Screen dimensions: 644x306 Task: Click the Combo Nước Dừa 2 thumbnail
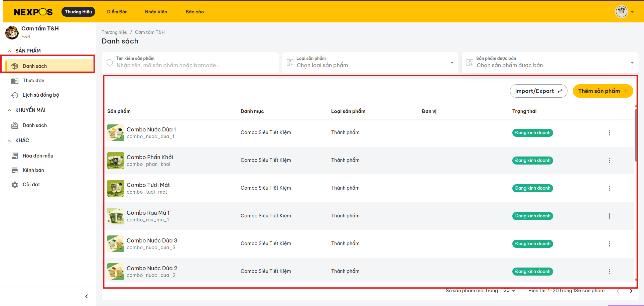[x=116, y=272]
